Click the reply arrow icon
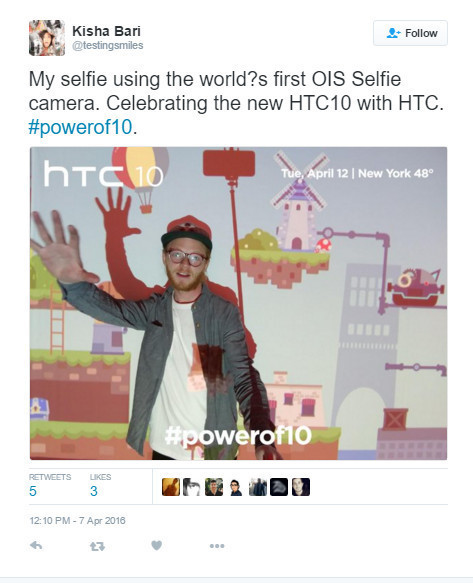Image resolution: width=473 pixels, height=583 pixels. click(x=36, y=545)
